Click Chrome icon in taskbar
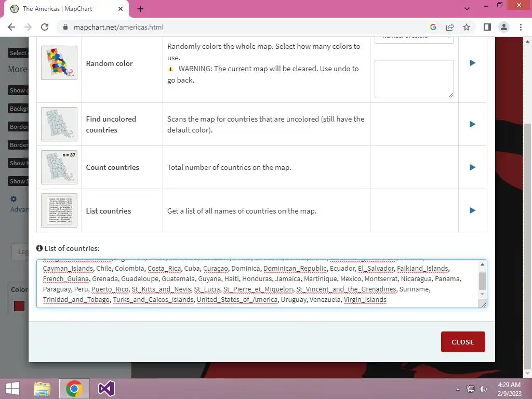The width and height of the screenshot is (532, 399). (74, 389)
